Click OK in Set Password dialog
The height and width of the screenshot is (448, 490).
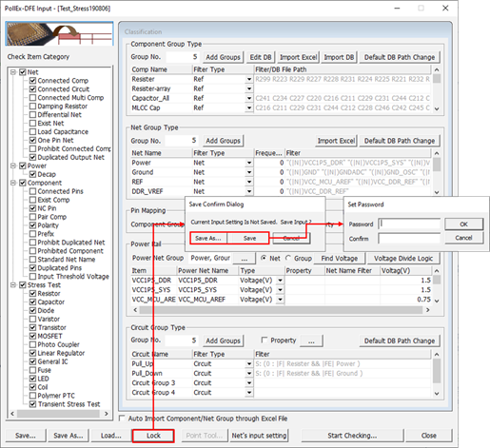tap(464, 224)
